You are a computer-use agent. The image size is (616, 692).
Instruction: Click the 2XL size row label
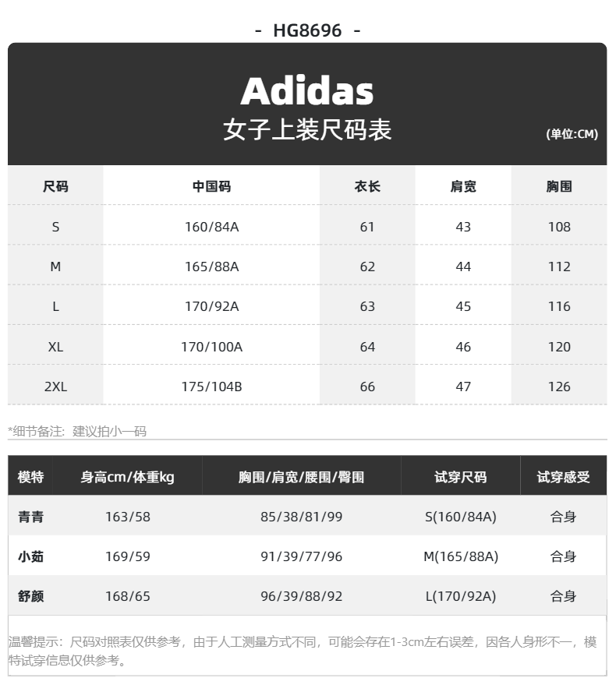pyautogui.click(x=55, y=387)
